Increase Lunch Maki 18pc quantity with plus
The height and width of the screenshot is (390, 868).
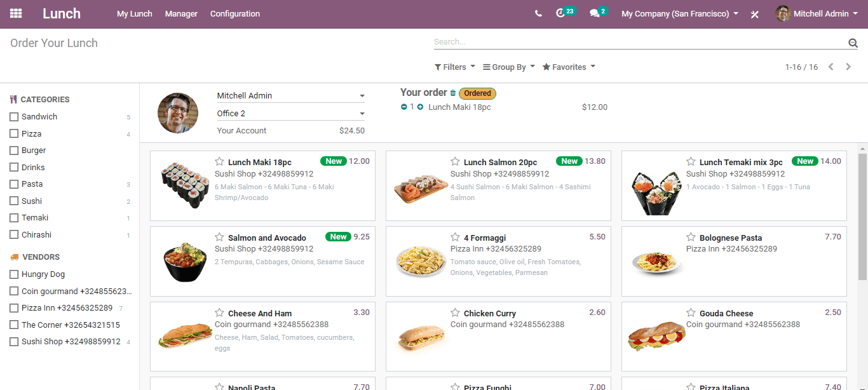click(420, 107)
